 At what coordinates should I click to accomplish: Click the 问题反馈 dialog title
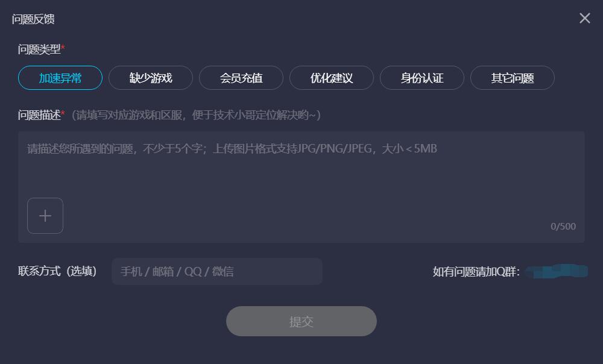(x=33, y=19)
